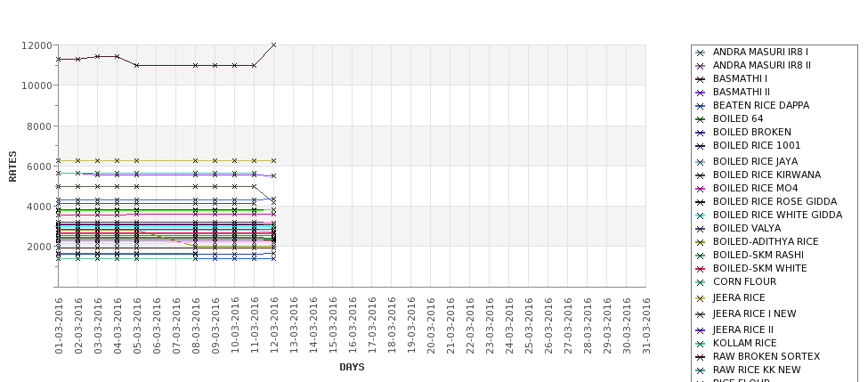Viewport: 868px width, 382px height.
Task: Select the BOILED RICE 1001 legend label
Action: click(x=757, y=145)
